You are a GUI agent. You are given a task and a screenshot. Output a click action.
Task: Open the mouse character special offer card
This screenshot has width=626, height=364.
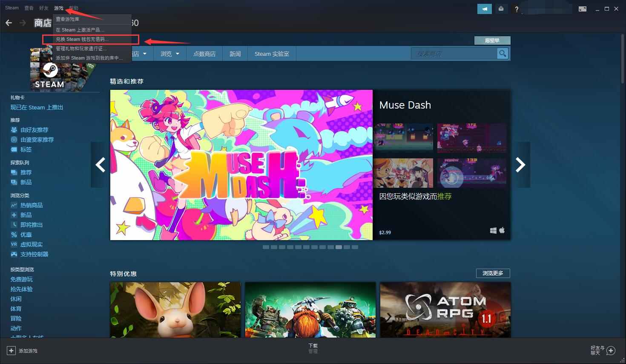[175, 310]
